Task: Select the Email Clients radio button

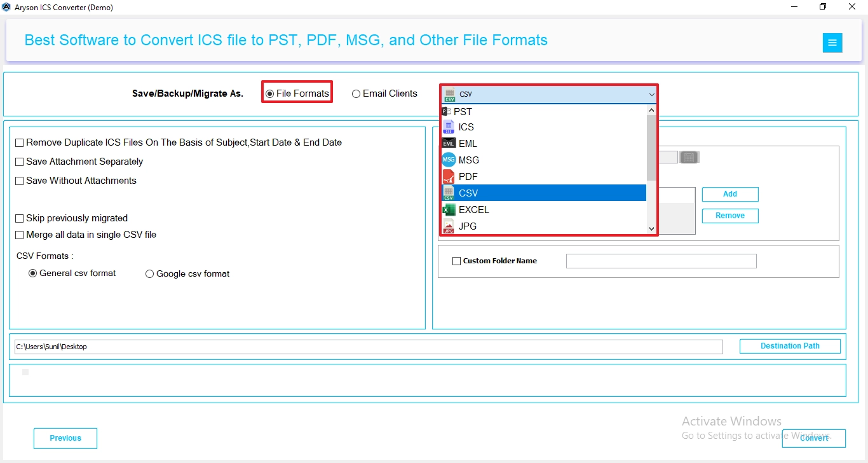Action: 356,93
